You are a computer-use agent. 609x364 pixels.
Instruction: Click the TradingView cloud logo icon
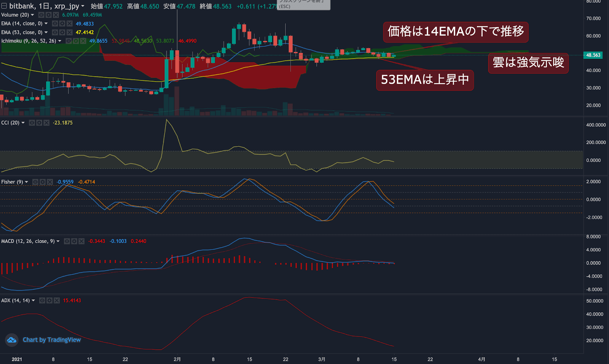pyautogui.click(x=12, y=340)
